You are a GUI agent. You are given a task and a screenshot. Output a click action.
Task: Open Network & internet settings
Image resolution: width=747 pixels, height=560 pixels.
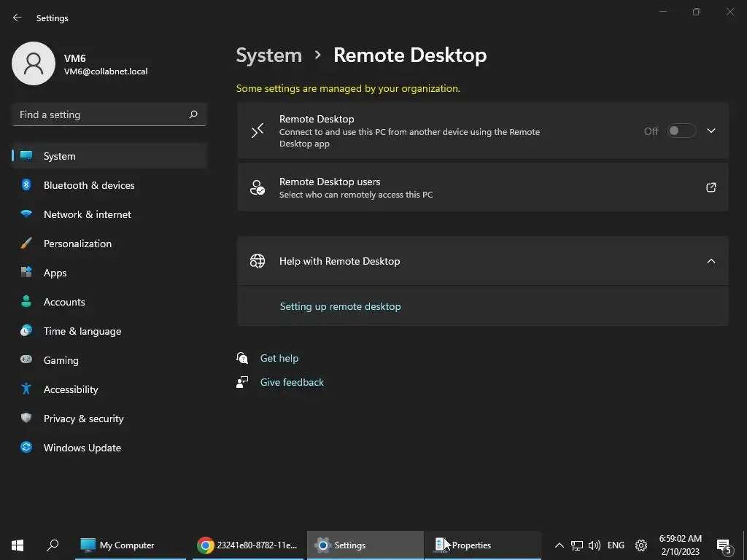click(x=109, y=214)
